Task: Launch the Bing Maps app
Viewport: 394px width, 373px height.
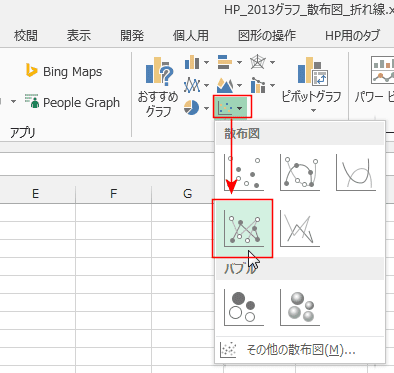Action: pos(64,71)
